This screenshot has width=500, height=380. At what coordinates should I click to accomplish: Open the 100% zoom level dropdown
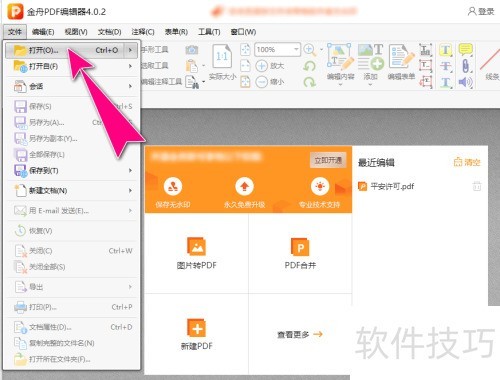click(296, 50)
